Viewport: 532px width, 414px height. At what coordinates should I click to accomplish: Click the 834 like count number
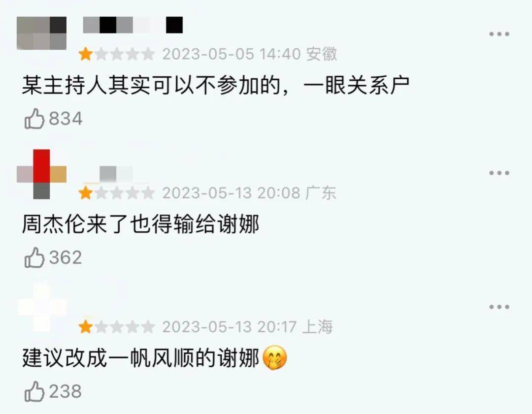pos(66,119)
